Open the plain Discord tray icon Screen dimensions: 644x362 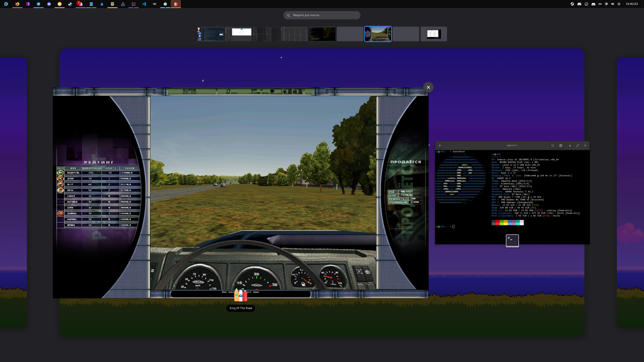point(593,4)
